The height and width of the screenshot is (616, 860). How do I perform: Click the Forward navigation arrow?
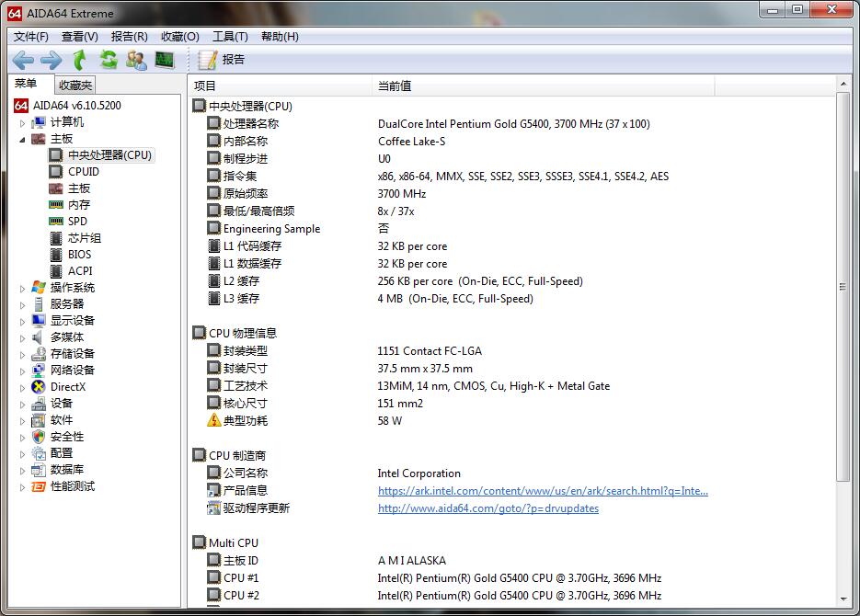pos(52,60)
